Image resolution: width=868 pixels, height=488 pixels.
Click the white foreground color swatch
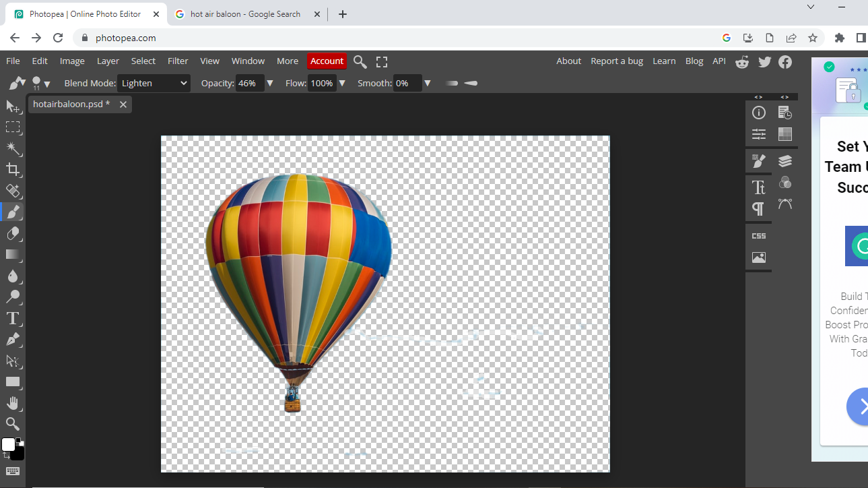click(8, 445)
